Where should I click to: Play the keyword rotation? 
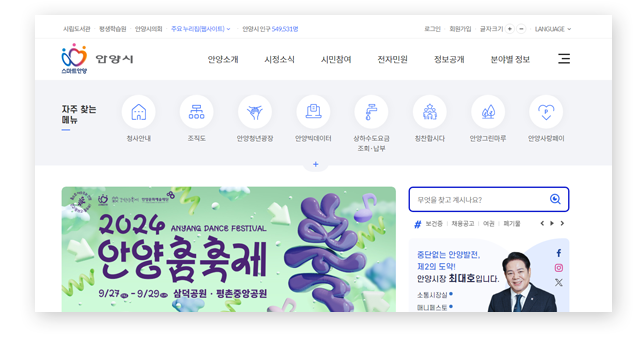[x=552, y=223]
